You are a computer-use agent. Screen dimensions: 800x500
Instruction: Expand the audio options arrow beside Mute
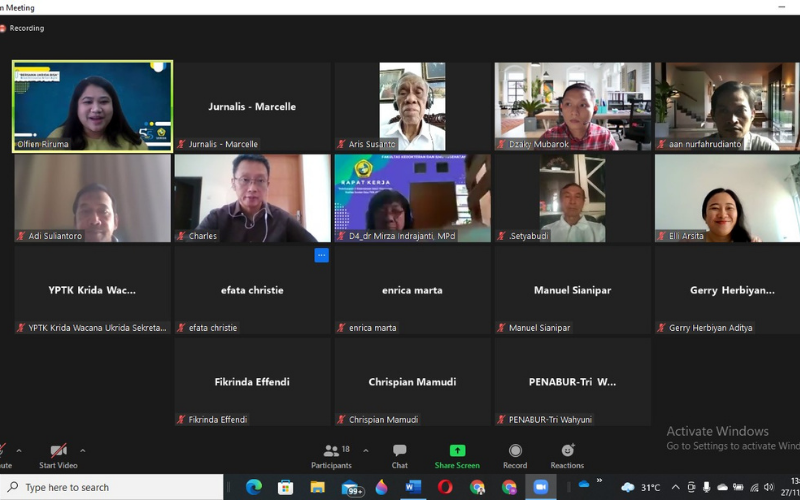[19, 451]
